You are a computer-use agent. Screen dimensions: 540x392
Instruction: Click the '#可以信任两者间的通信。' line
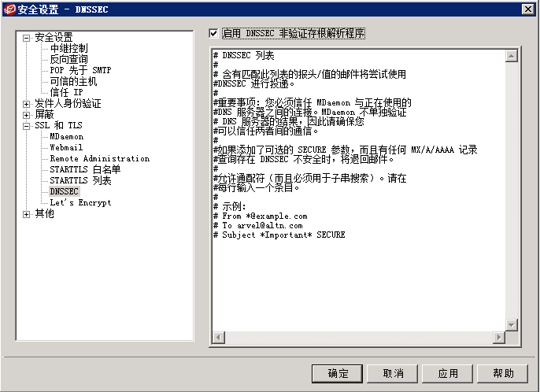point(266,131)
